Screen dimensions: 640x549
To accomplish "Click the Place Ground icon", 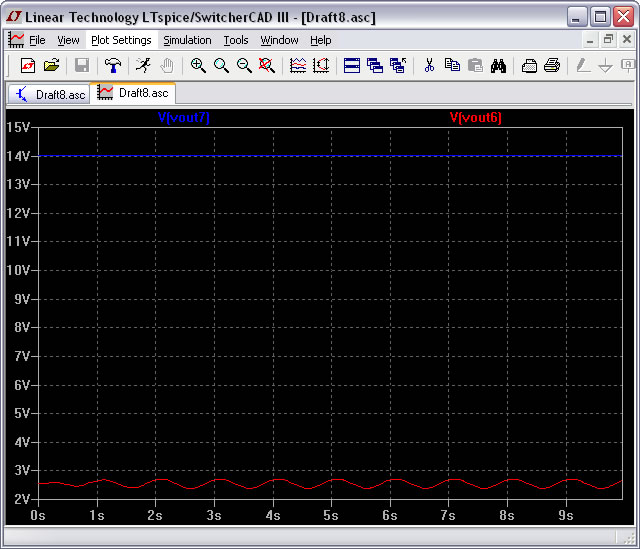I will (605, 65).
